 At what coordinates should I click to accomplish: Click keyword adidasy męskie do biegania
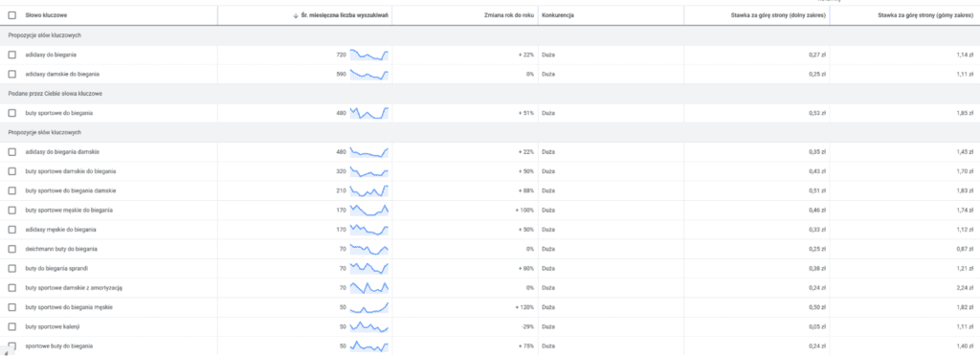pyautogui.click(x=61, y=230)
